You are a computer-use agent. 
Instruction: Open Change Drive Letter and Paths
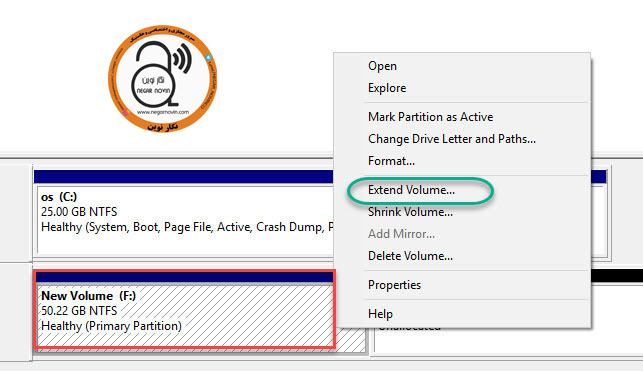pyautogui.click(x=451, y=139)
